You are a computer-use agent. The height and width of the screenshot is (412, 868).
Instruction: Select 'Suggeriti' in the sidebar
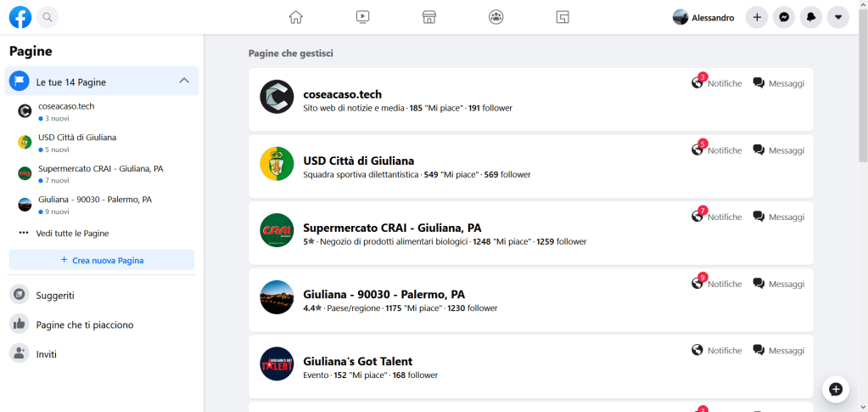pos(55,296)
